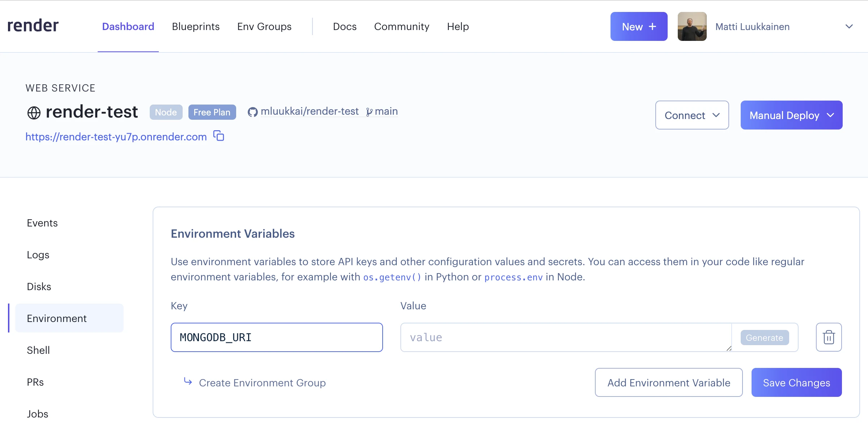Screen dimensions: 868x424
Task: Open PRs in the sidebar
Action: [x=35, y=382]
